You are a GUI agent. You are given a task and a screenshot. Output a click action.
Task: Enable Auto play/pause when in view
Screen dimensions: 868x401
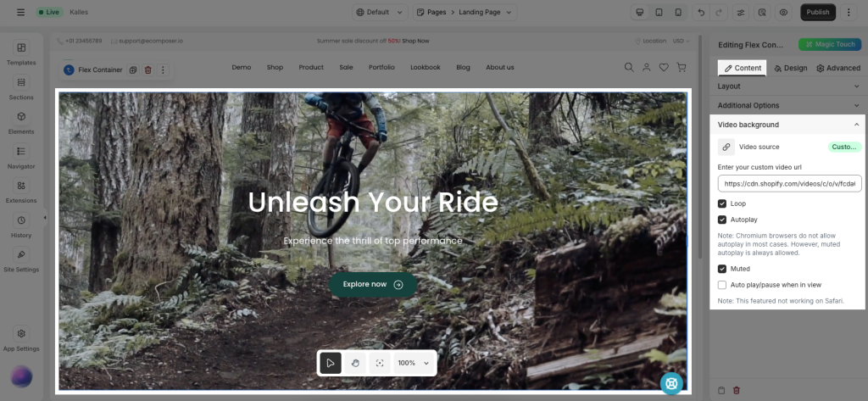pos(722,285)
